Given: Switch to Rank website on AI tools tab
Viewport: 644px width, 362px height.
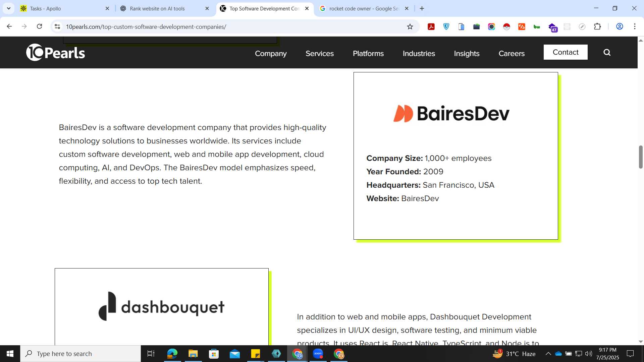Looking at the screenshot, I should [x=164, y=8].
